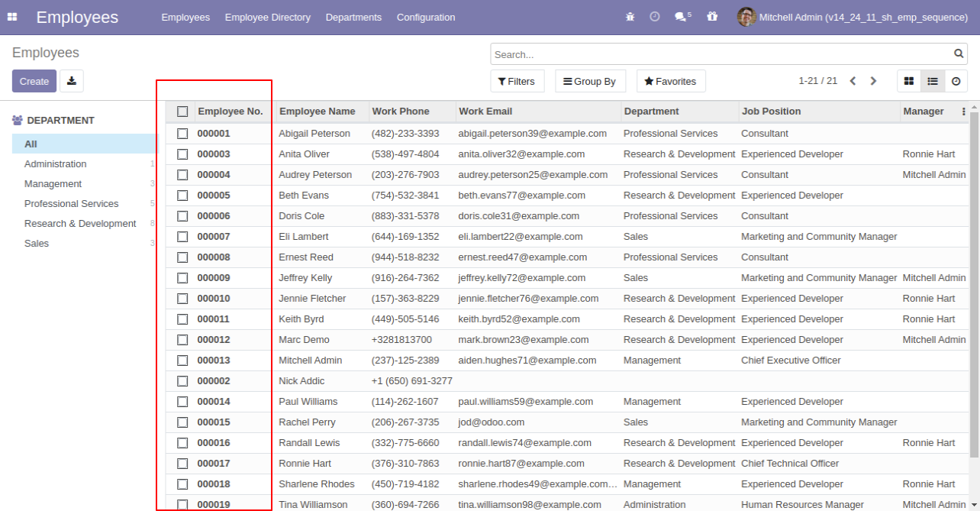Open the Departments menu
Screen dimensions: 980x511
353,17
